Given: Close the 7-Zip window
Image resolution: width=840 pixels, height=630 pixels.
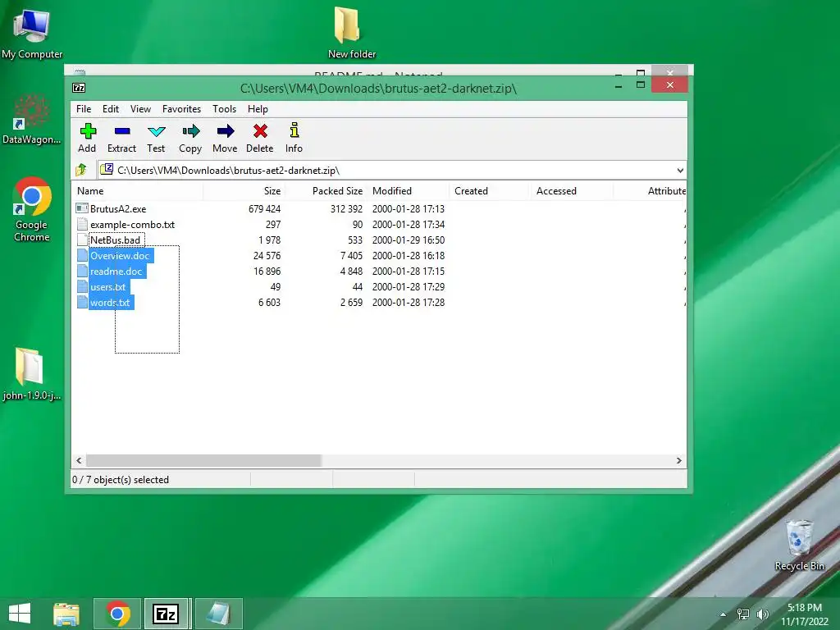Looking at the screenshot, I should [x=669, y=84].
